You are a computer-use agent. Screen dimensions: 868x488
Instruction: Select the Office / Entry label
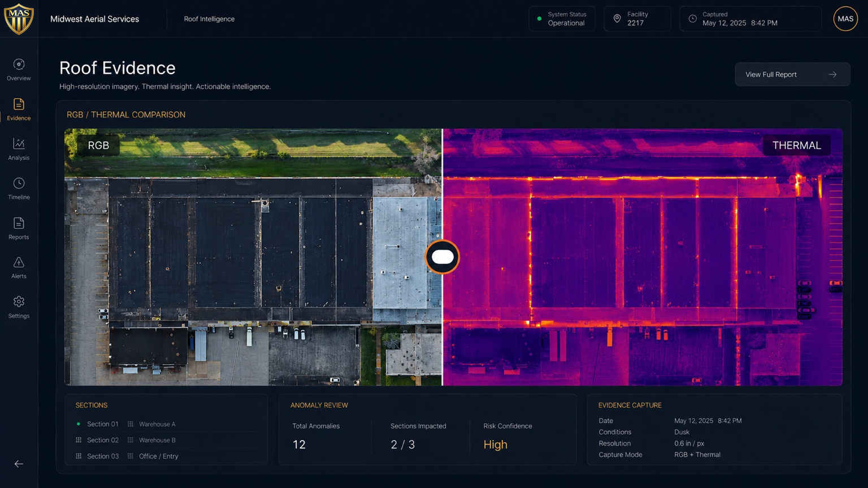coord(159,456)
